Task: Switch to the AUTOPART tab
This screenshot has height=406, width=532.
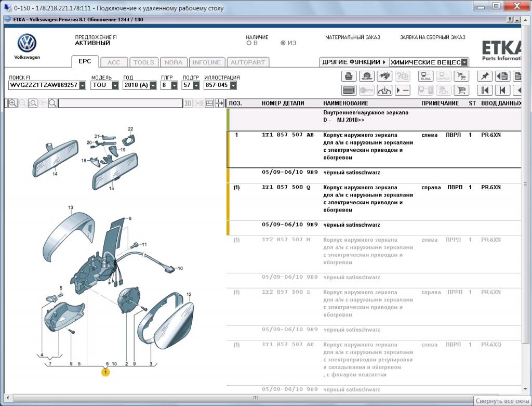Action: coord(248,62)
